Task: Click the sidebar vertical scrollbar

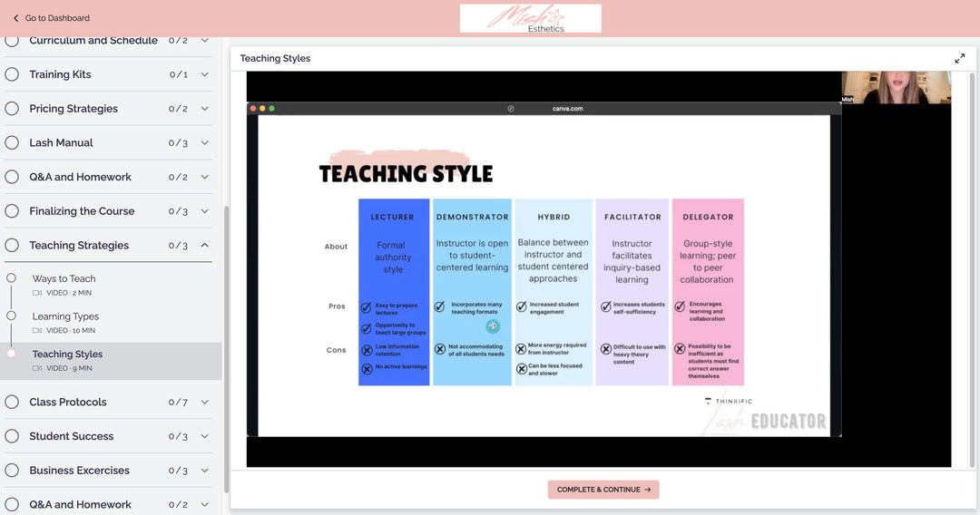Action: pyautogui.click(x=226, y=345)
